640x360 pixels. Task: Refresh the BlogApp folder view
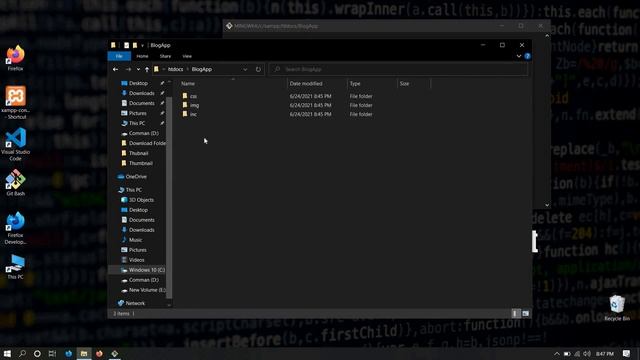[258, 69]
